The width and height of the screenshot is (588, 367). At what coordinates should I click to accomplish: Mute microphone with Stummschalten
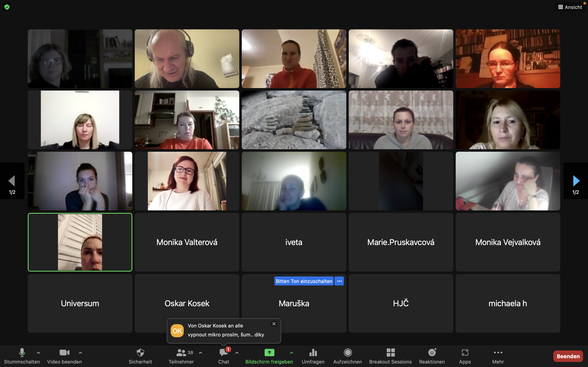coord(22,353)
